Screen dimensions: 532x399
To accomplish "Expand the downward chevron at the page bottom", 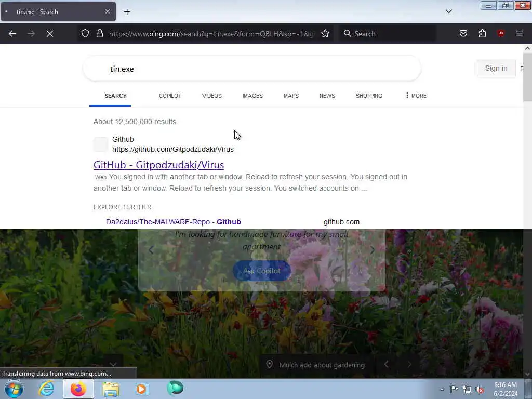I will pyautogui.click(x=113, y=364).
